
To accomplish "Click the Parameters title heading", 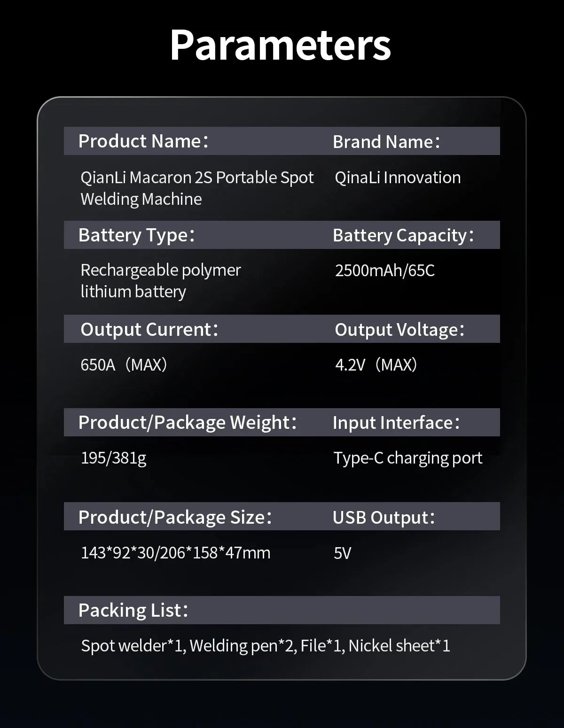I will point(281,45).
